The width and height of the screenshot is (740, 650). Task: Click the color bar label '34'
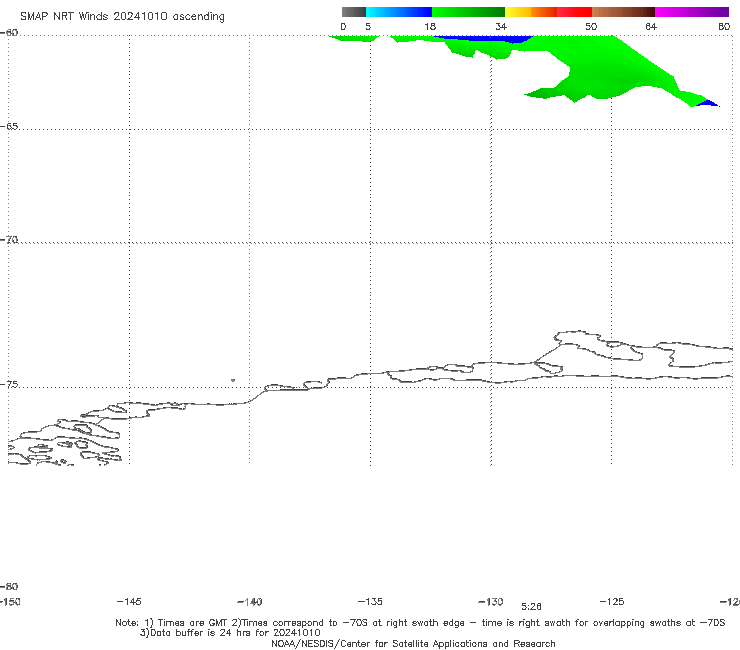point(501,26)
